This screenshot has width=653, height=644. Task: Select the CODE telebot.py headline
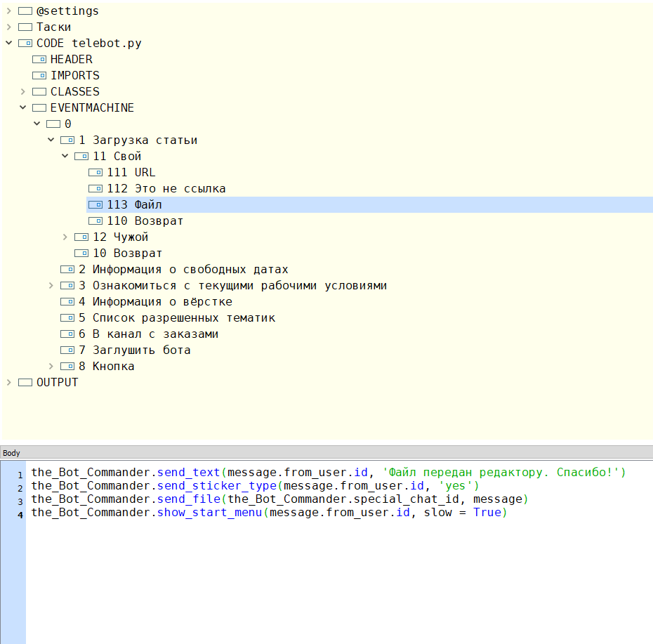click(89, 44)
